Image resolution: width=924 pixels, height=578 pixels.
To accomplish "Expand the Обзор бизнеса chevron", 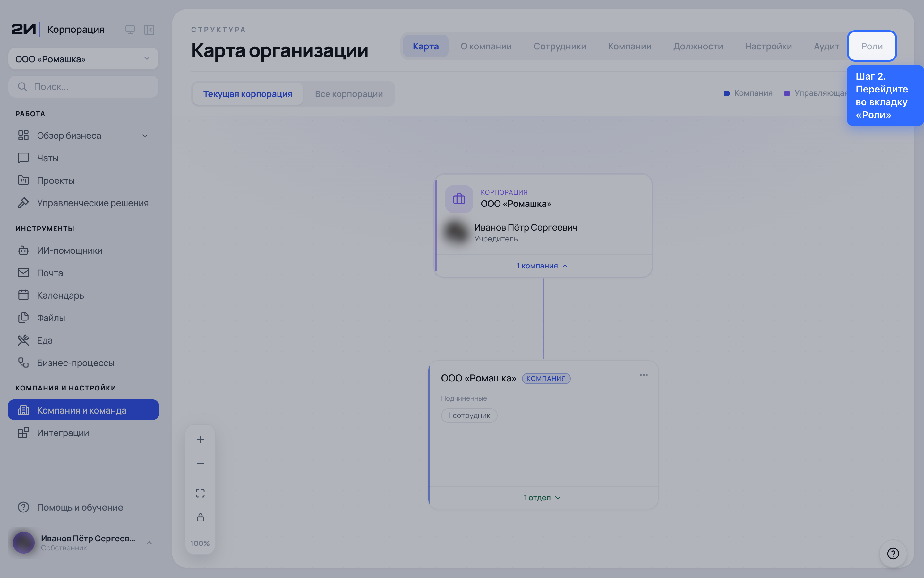I will pos(145,136).
